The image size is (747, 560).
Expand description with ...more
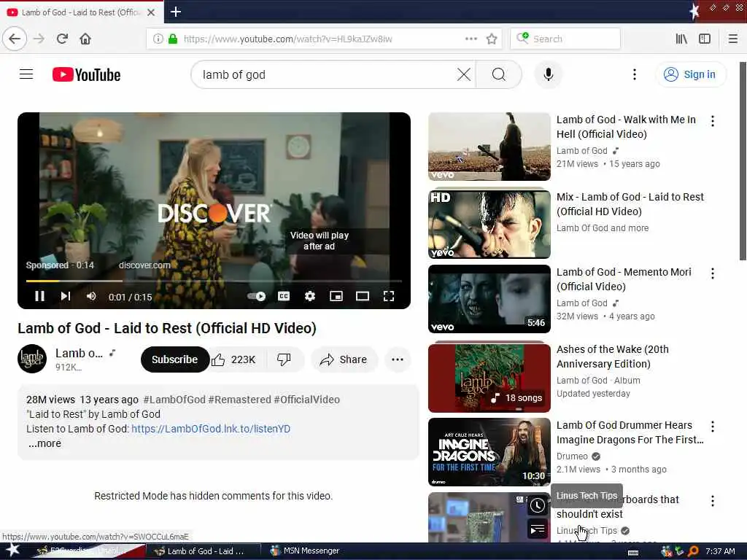(44, 443)
